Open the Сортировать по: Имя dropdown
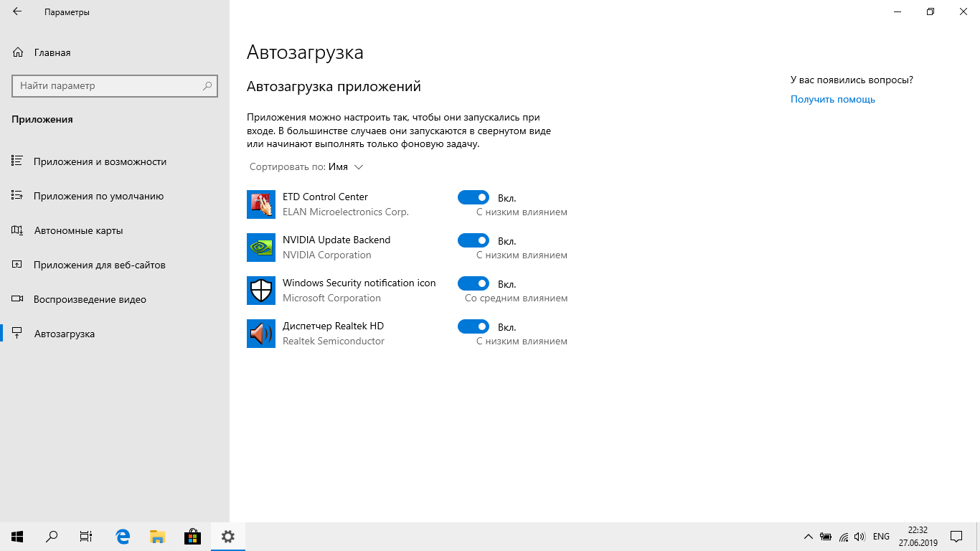The height and width of the screenshot is (551, 980). click(x=307, y=166)
